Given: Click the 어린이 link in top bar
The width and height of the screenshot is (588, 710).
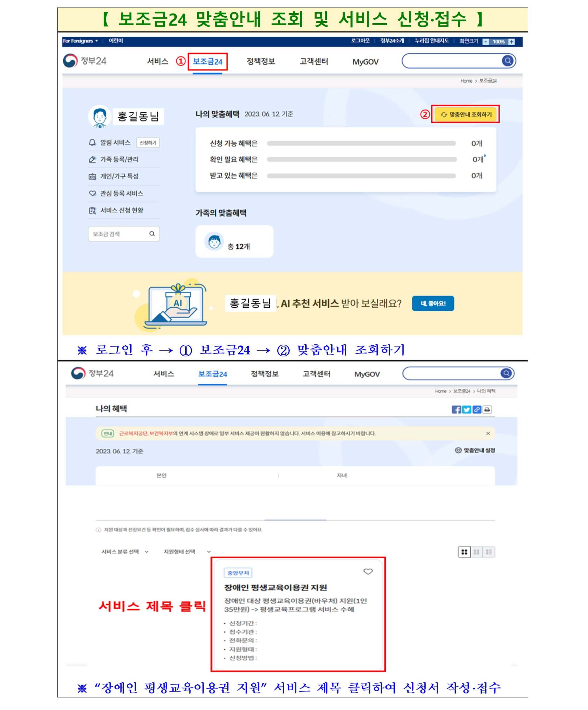Looking at the screenshot, I should point(116,40).
